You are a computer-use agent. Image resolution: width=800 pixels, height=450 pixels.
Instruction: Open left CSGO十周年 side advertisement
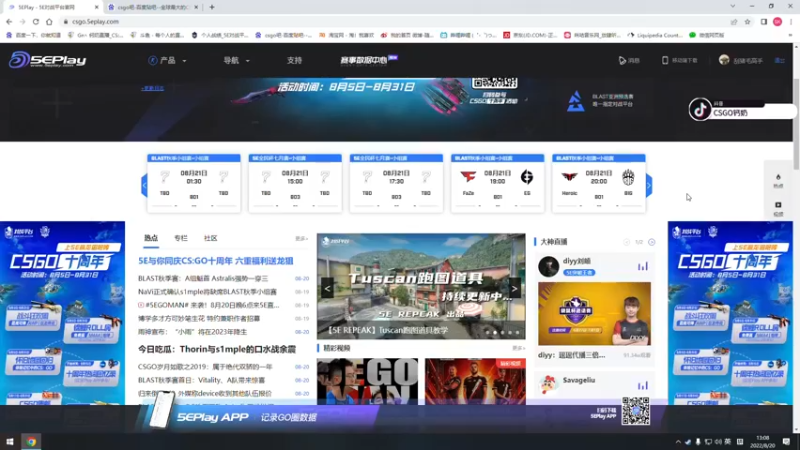(x=62, y=313)
